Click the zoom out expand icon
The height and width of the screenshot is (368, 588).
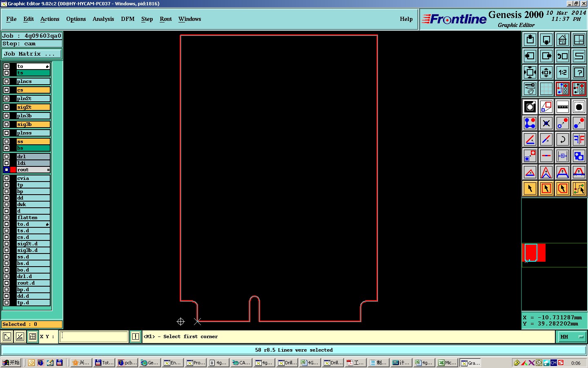[530, 72]
